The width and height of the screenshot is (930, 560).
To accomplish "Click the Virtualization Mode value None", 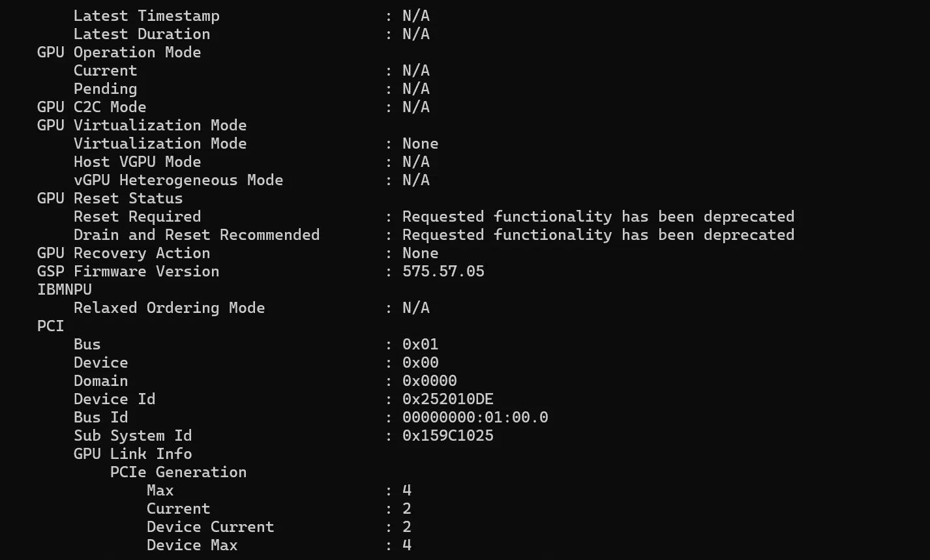I will (x=421, y=143).
